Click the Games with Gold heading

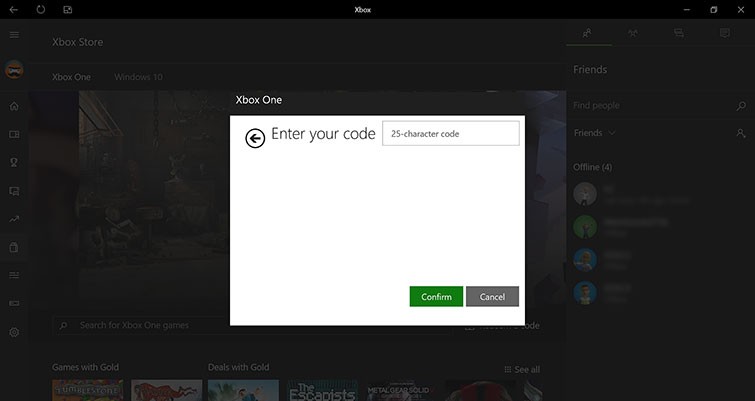85,367
